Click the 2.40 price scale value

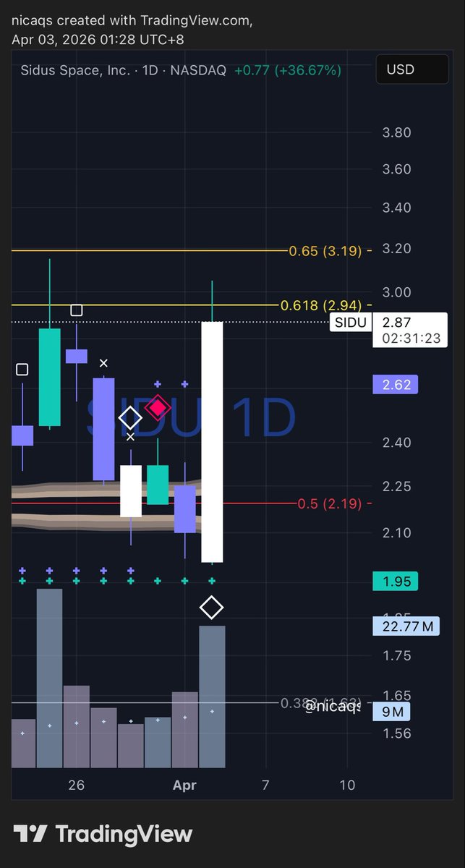pos(396,443)
